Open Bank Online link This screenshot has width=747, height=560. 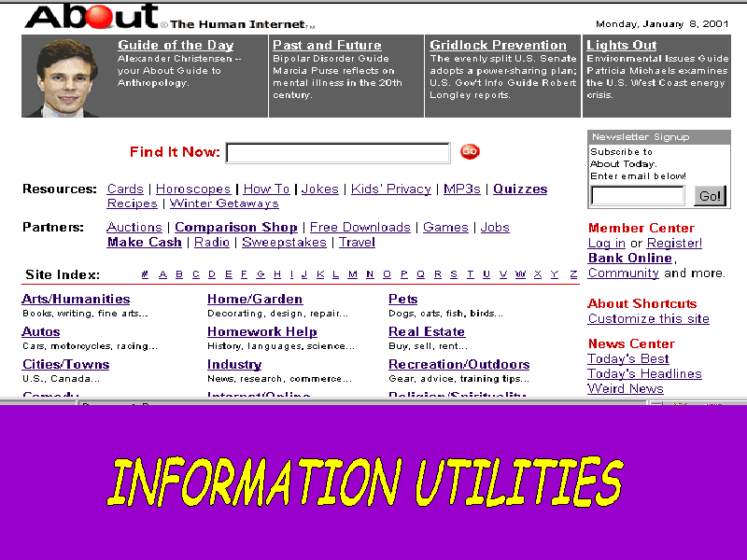point(629,259)
